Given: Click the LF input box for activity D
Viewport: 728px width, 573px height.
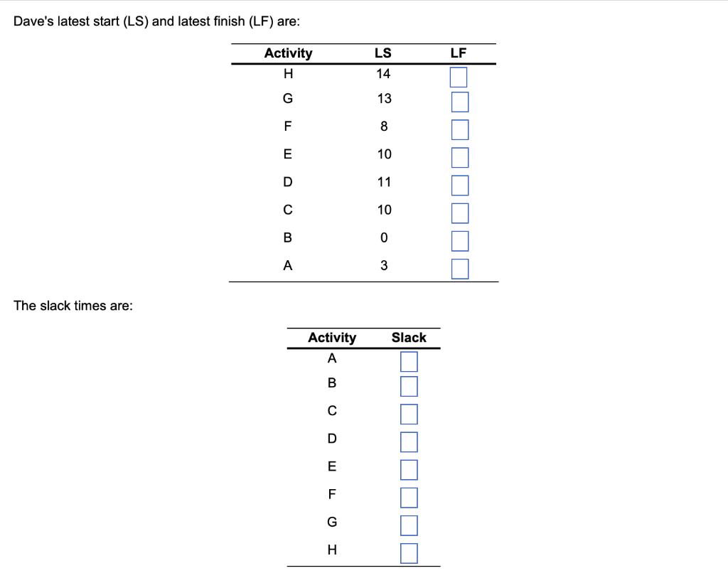Looking at the screenshot, I should click(459, 185).
